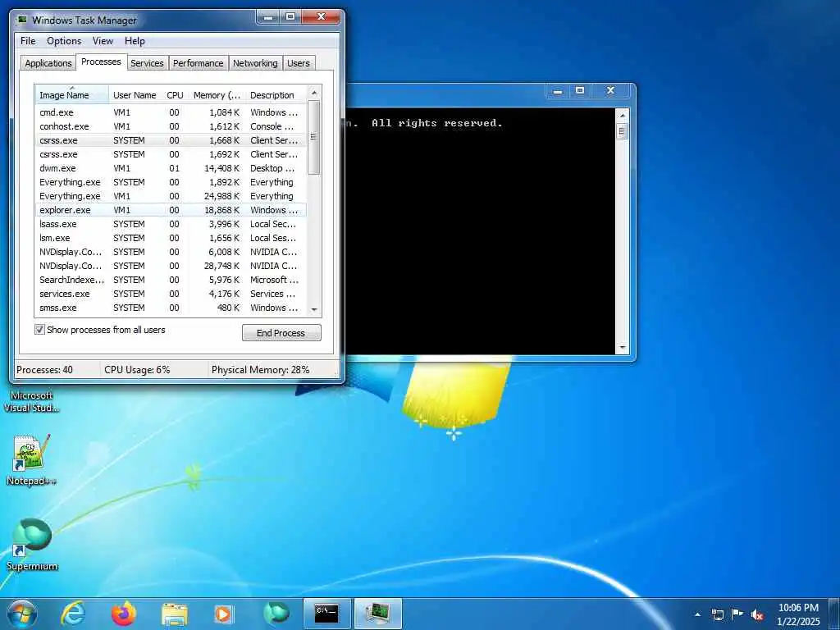Click CPU Usage: 6% status entry
The width and height of the screenshot is (840, 630).
click(137, 370)
